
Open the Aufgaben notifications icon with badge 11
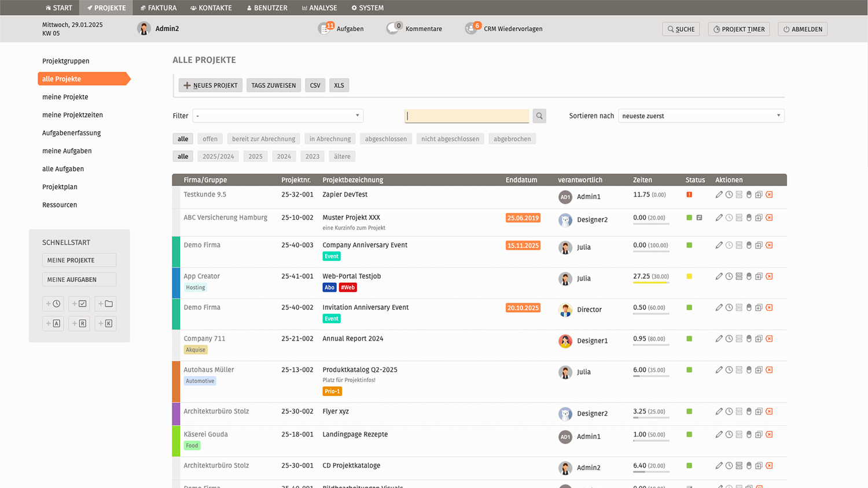[326, 28]
